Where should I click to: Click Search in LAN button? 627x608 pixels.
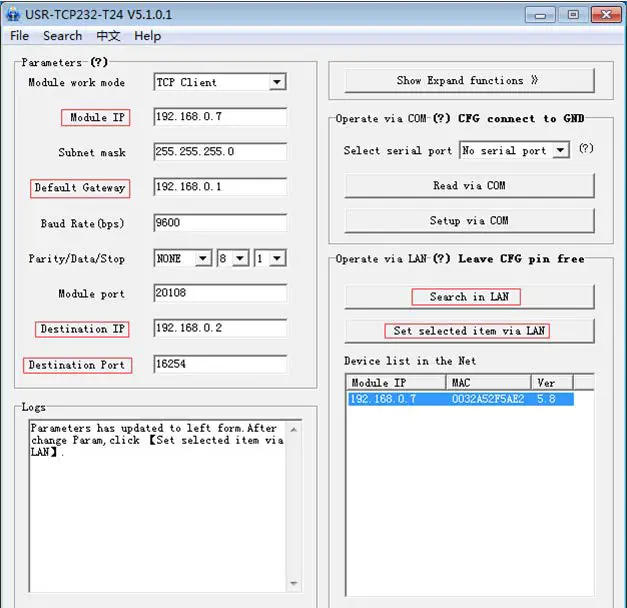point(469,297)
